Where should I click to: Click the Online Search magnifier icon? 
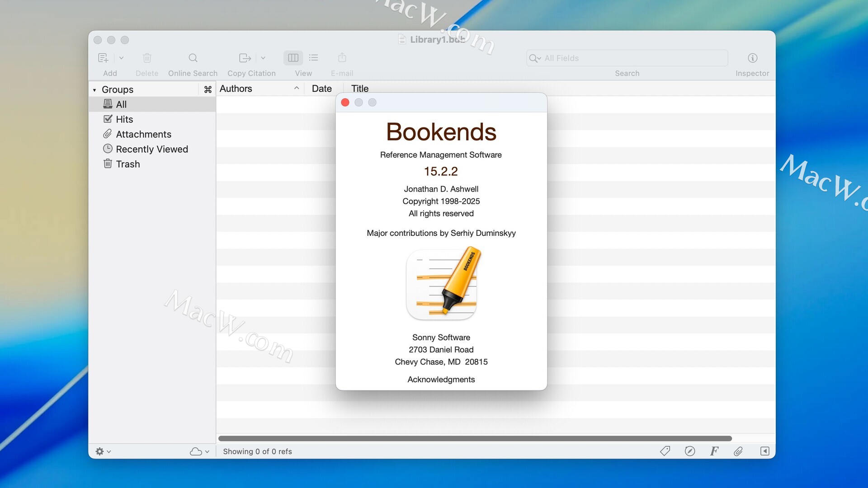193,58
